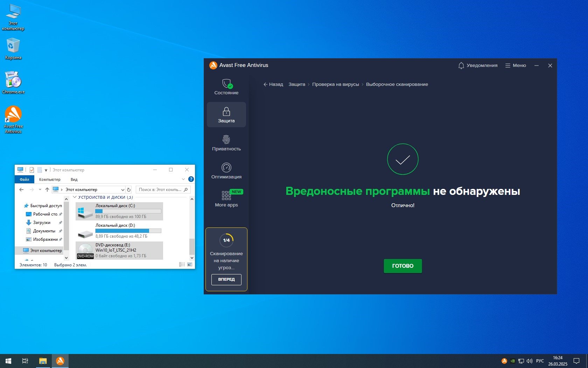Click ГОТОВО to finish the scan
Screen dimensions: 588x368
click(403, 266)
